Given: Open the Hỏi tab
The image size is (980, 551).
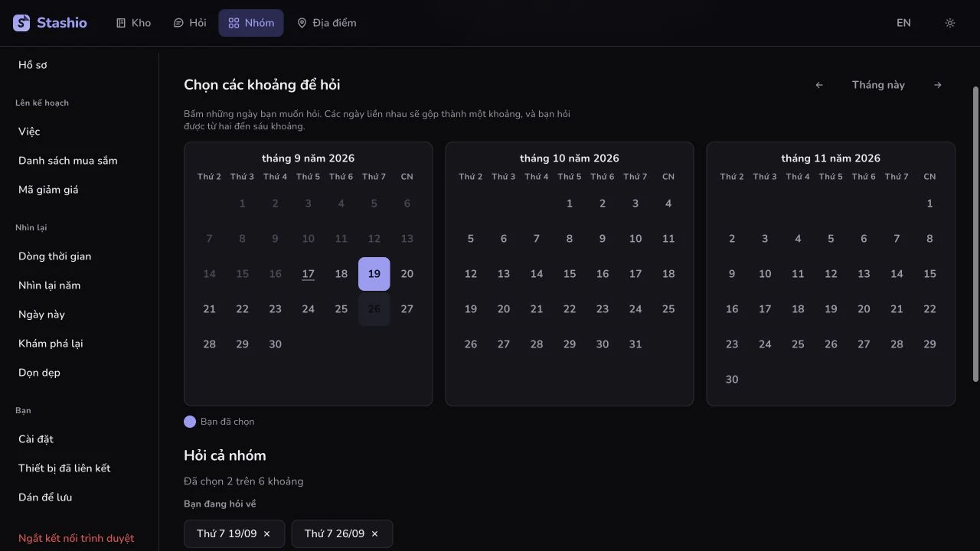Looking at the screenshot, I should click(x=190, y=23).
